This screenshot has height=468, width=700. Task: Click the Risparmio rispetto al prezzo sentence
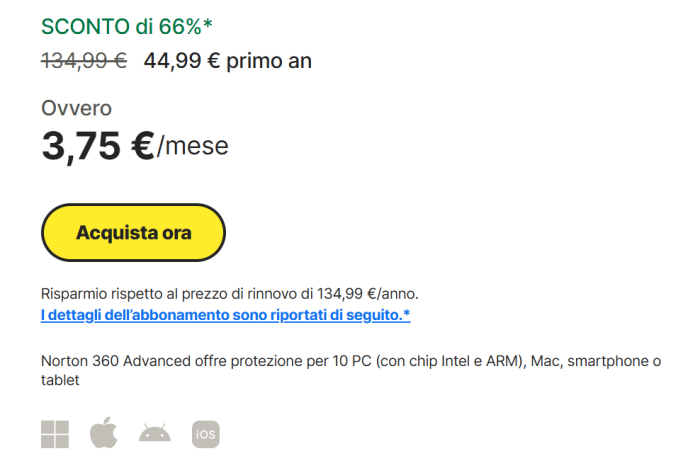click(229, 294)
